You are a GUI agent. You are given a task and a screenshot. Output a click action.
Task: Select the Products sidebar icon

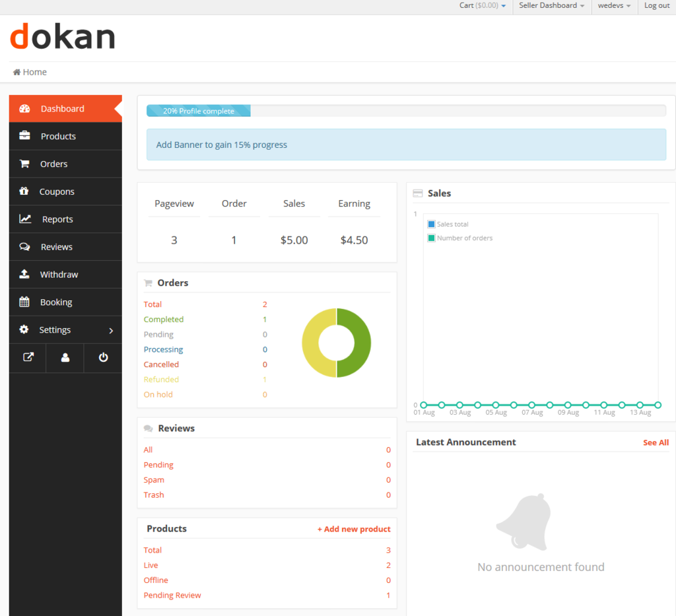[x=24, y=136]
